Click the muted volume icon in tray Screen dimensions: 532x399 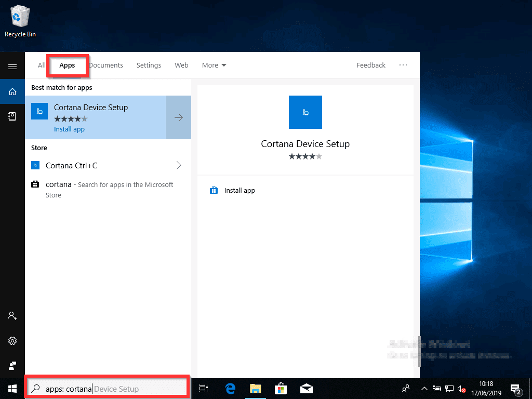[461, 389]
